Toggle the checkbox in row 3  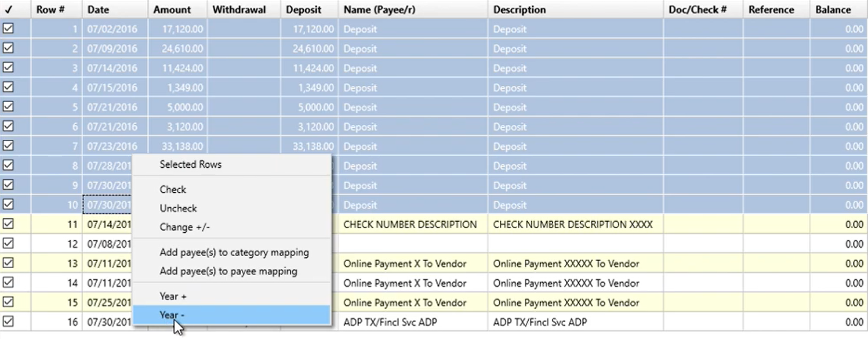point(8,68)
